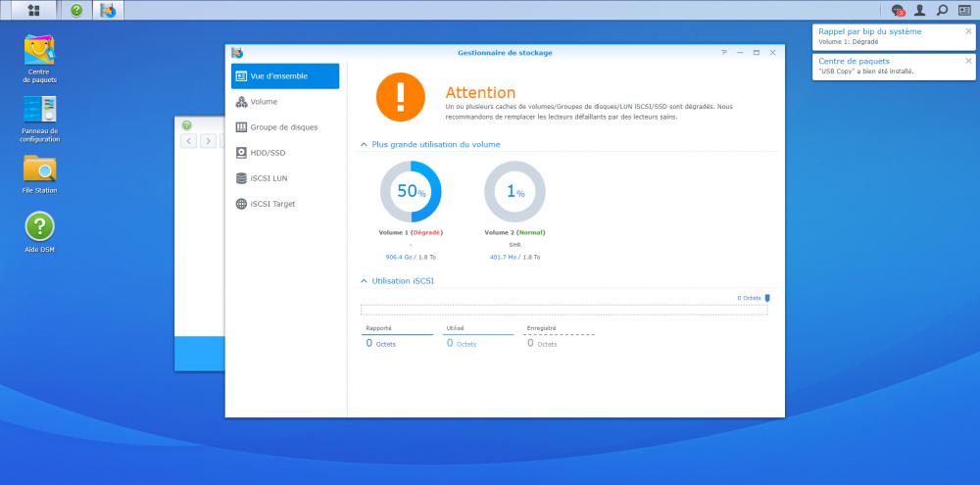
Task: Open File Station desktop shortcut
Action: (x=39, y=169)
